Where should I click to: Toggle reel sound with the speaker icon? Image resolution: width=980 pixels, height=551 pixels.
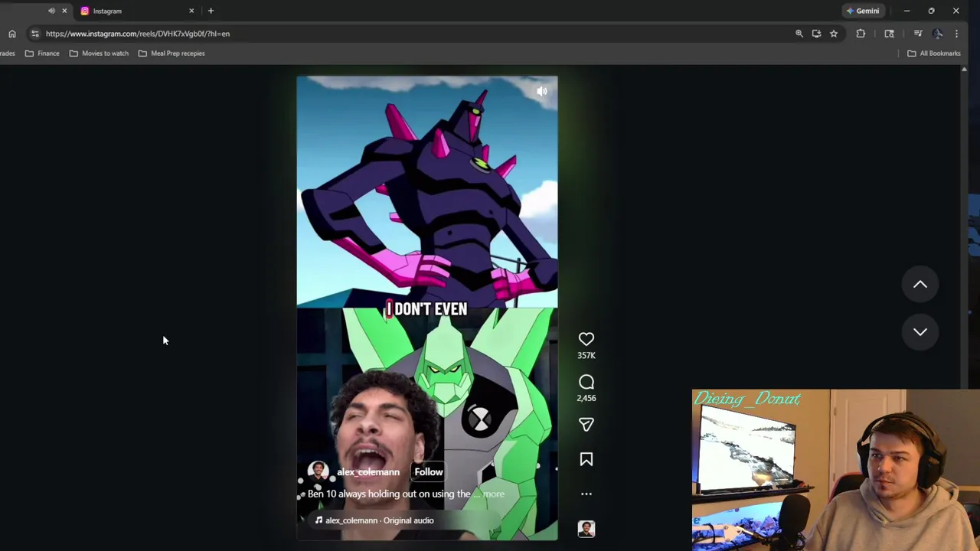(x=541, y=91)
